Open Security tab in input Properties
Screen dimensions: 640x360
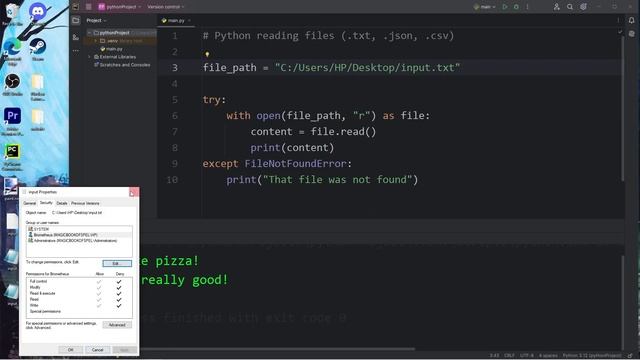coord(46,203)
